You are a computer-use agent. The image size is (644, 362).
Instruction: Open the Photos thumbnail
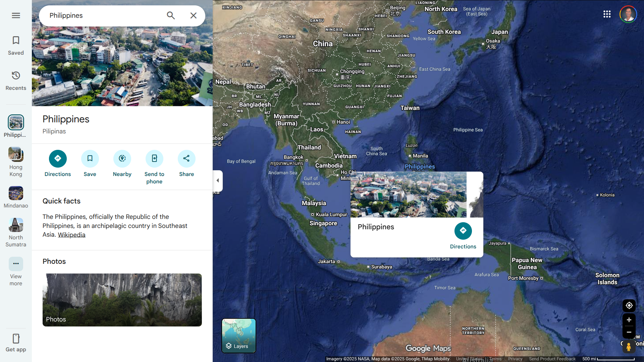pyautogui.click(x=122, y=300)
